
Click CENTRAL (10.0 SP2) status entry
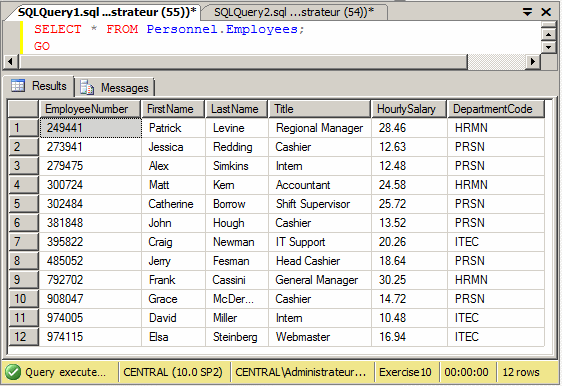coord(173,372)
